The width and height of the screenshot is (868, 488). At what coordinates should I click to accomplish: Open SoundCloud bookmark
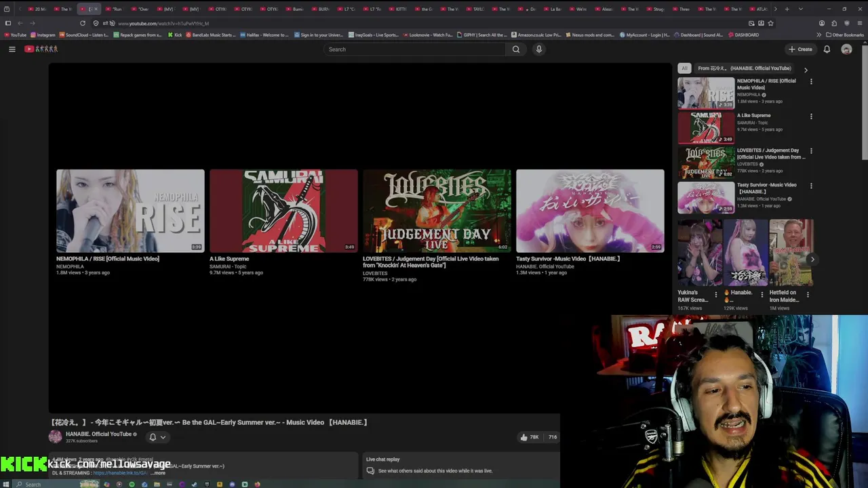coord(84,35)
